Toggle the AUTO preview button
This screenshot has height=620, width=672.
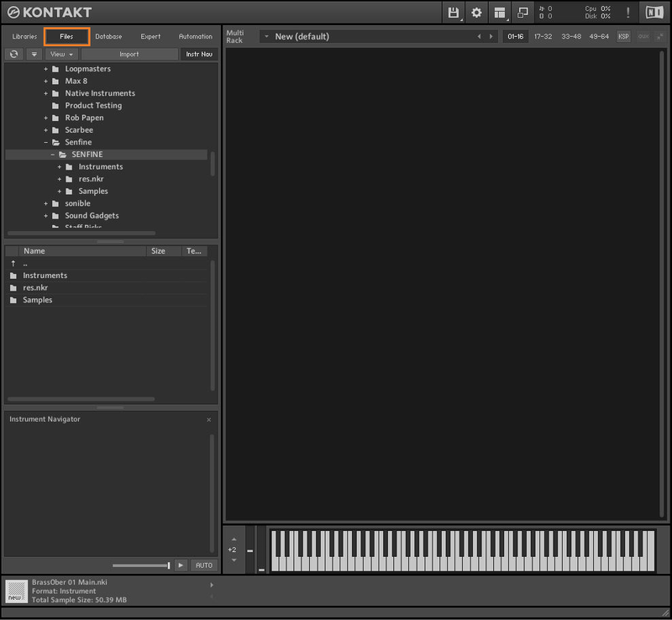[203, 565]
